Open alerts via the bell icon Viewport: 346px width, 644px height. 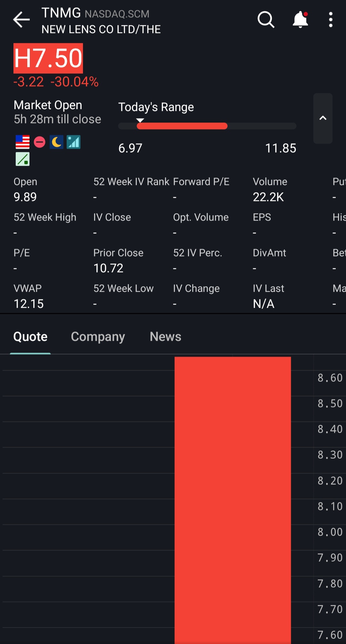[300, 20]
